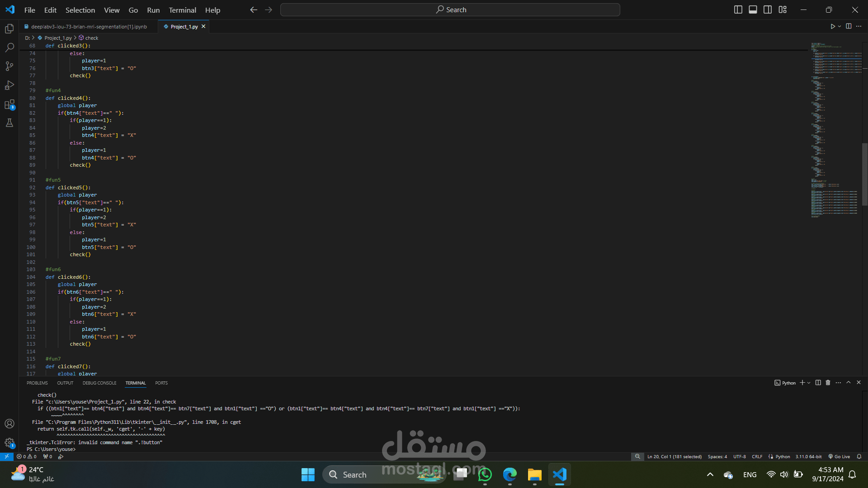
Task: Open Run and Debug view
Action: [9, 85]
